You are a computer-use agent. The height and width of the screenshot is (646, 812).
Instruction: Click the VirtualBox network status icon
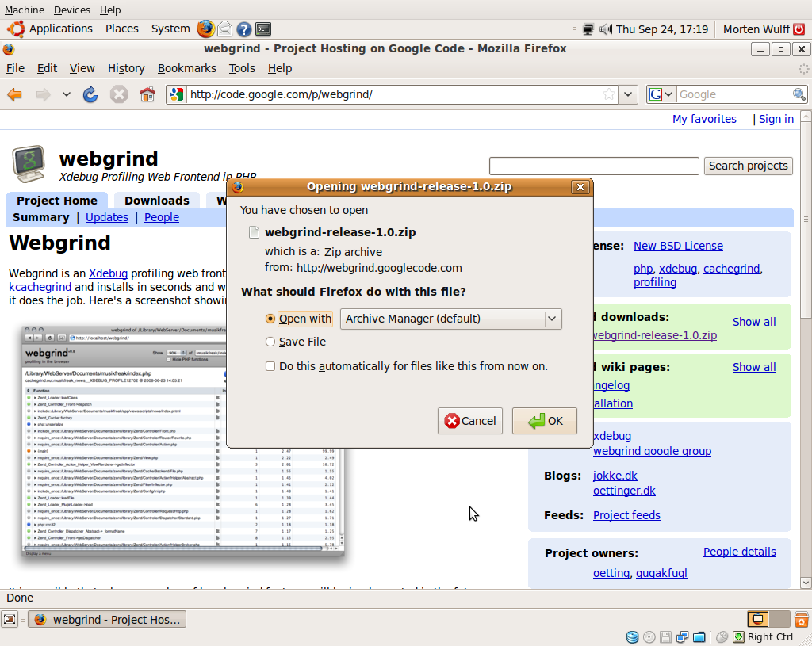682,636
